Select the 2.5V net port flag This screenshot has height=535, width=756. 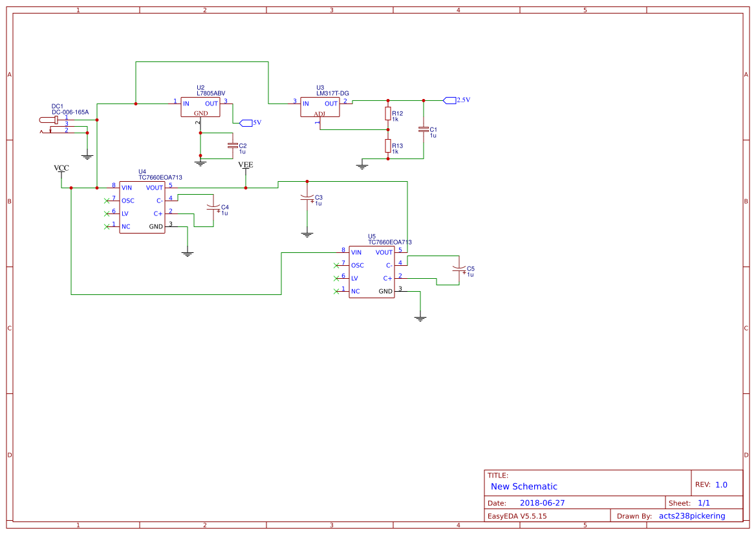point(449,100)
